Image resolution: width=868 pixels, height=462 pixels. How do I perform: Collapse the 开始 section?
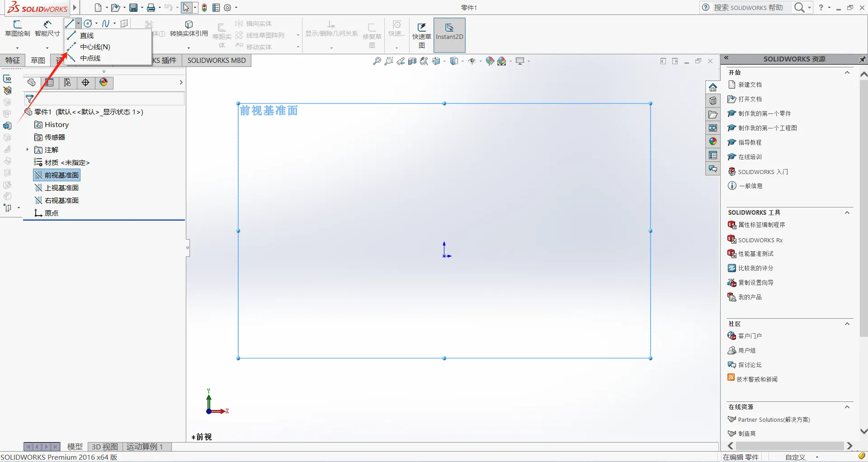(x=847, y=72)
